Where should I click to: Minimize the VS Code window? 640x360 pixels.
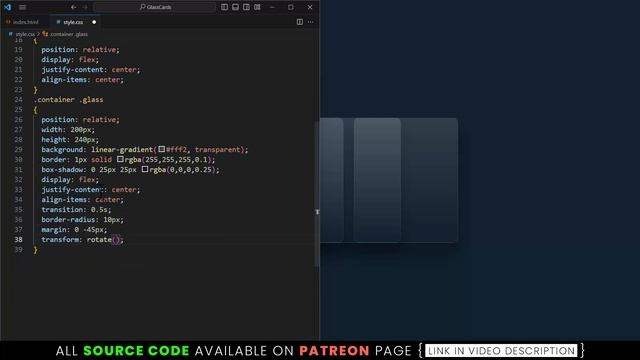pos(272,7)
